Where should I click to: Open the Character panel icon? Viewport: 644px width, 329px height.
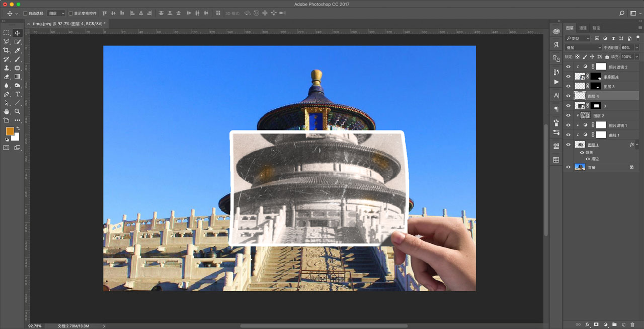556,95
